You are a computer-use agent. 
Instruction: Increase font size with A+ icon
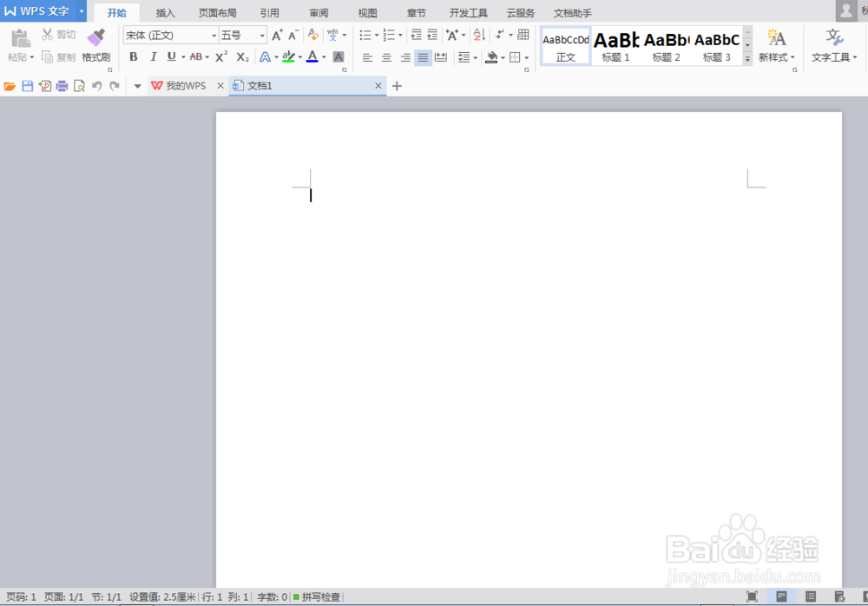point(278,35)
